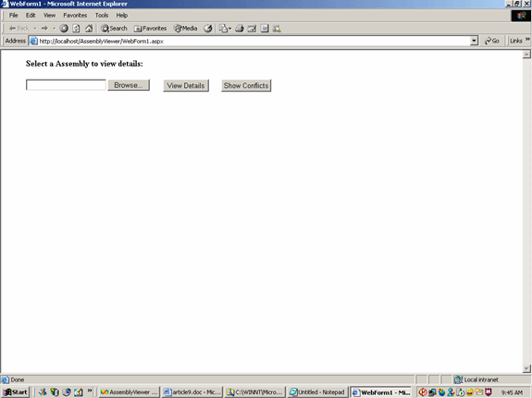Open the Edit menu
The width and height of the screenshot is (532, 398).
pos(31,15)
